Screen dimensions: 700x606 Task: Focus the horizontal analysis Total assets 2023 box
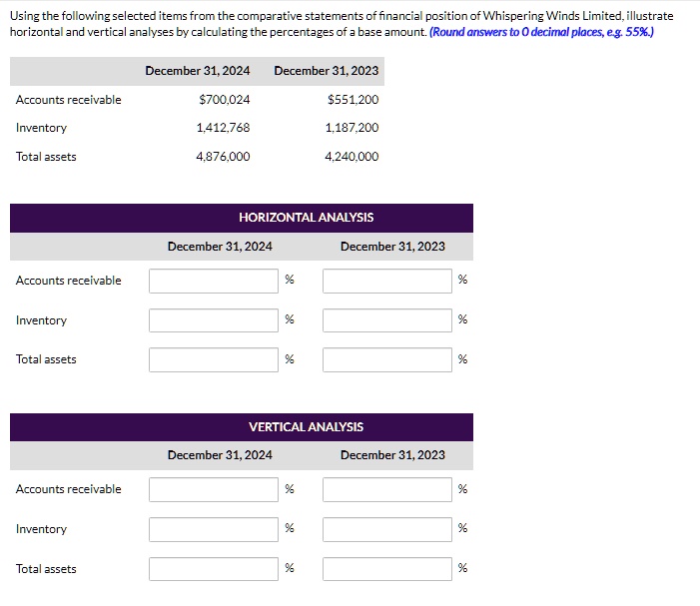pyautogui.click(x=386, y=359)
